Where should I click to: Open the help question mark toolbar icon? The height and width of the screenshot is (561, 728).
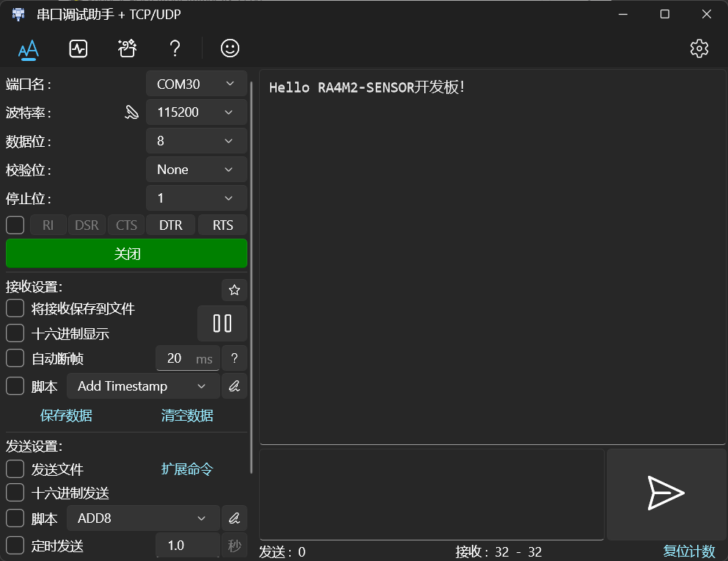175,48
